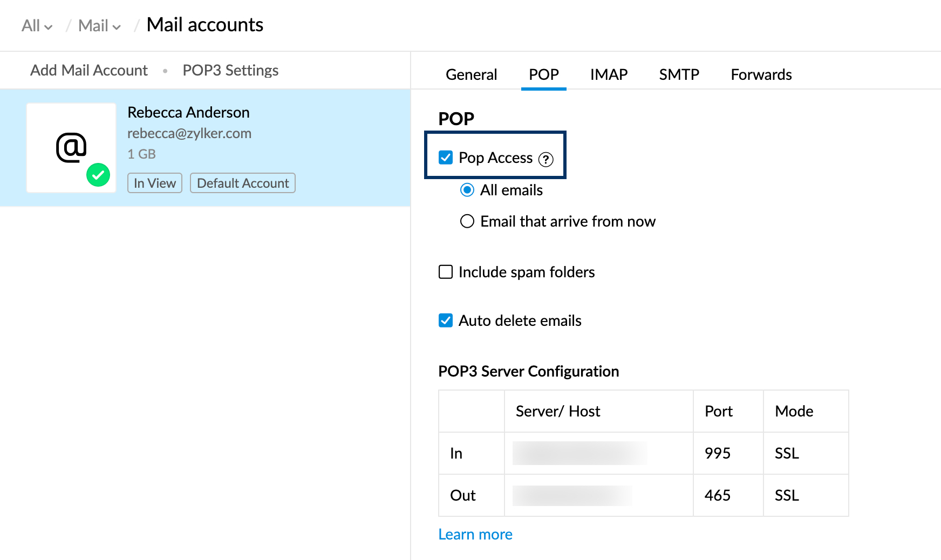Image resolution: width=941 pixels, height=560 pixels.
Task: Open POP3 Settings link
Action: 230,70
